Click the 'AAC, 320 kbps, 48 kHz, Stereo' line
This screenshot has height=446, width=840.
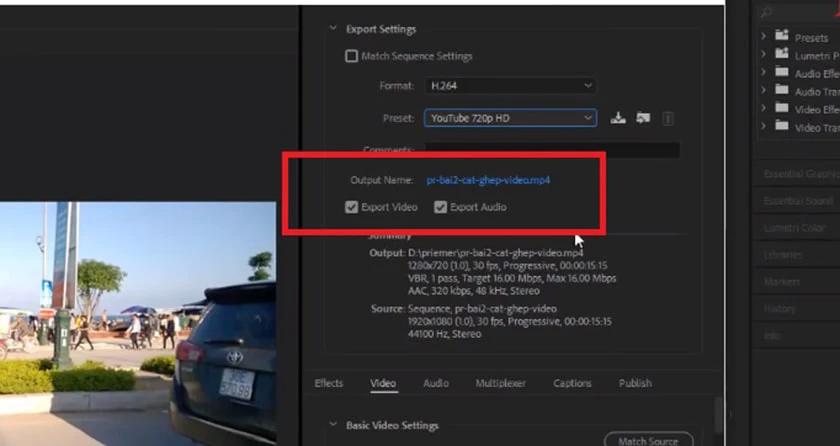point(474,291)
